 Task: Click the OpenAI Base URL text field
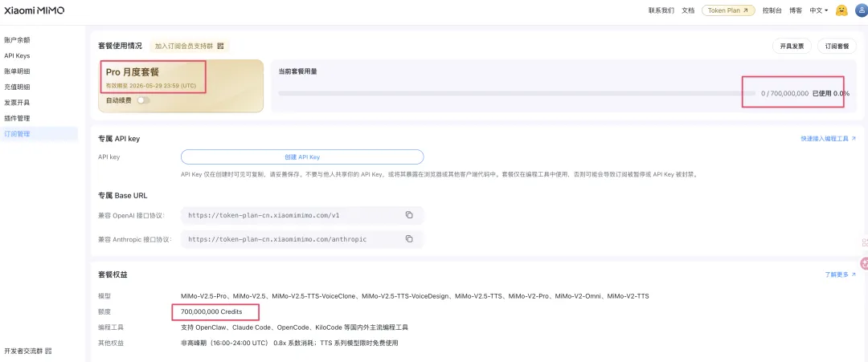coord(302,215)
